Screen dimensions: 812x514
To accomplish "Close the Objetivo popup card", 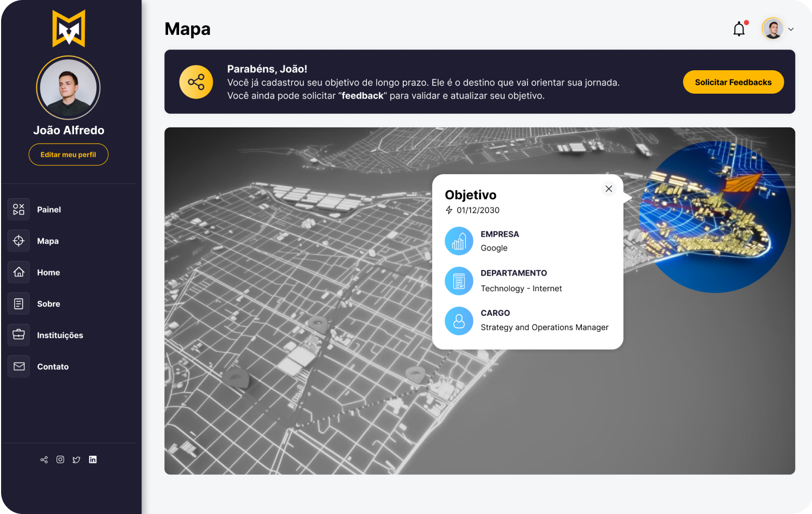I will (608, 189).
